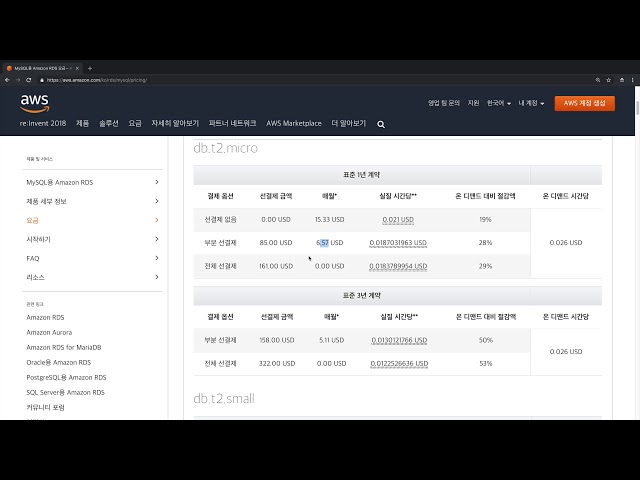Click the zoom magnifier icon in address bar

[x=598, y=80]
